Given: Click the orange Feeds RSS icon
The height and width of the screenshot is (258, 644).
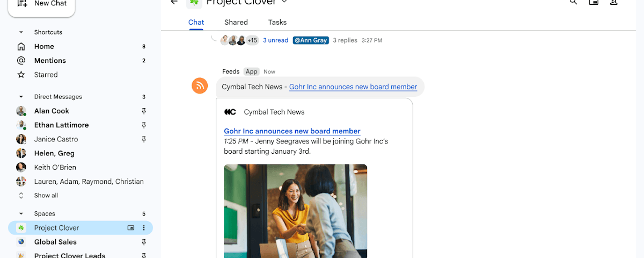Looking at the screenshot, I should coord(200,85).
